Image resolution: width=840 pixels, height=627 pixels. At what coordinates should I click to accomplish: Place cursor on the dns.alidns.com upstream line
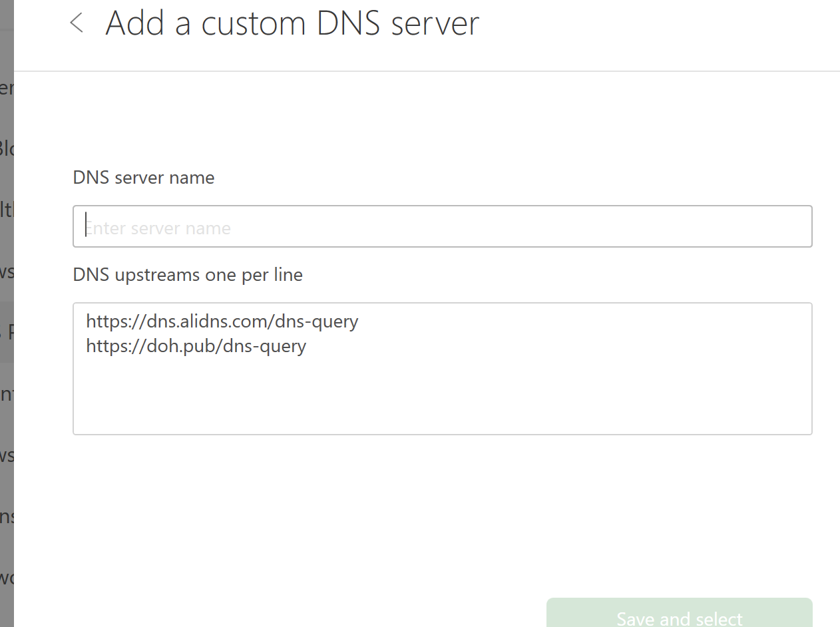(x=222, y=321)
